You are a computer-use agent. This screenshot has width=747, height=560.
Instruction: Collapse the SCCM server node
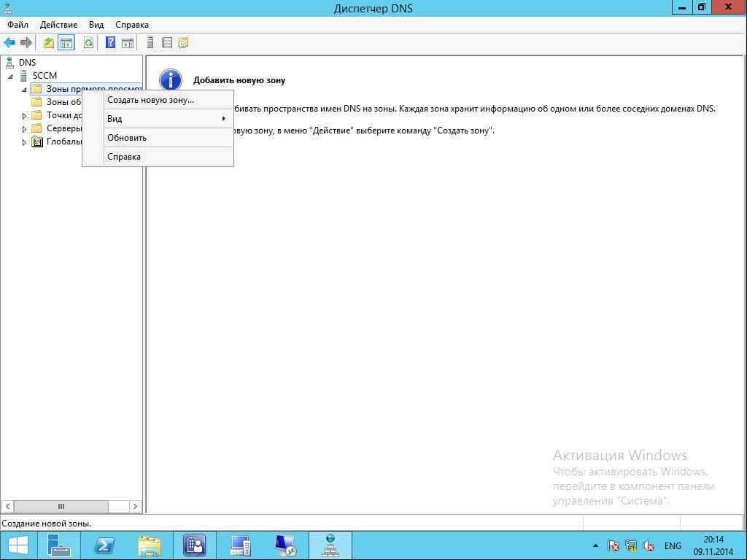10,76
